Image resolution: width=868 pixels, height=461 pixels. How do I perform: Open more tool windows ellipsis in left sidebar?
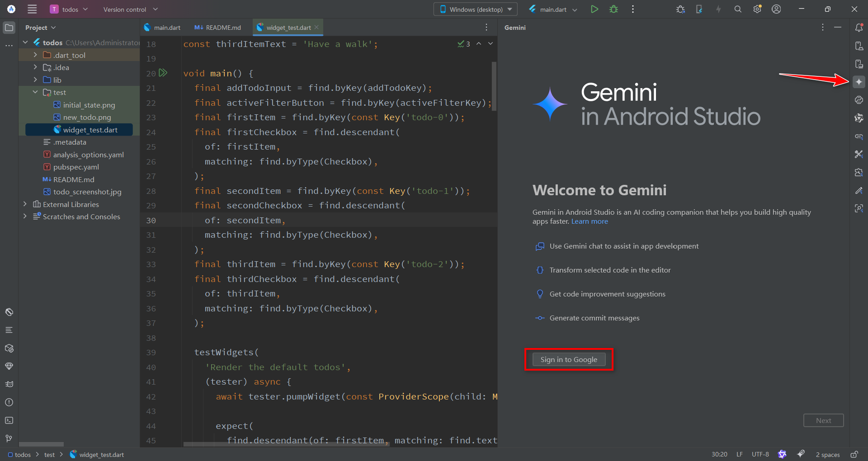(9, 46)
